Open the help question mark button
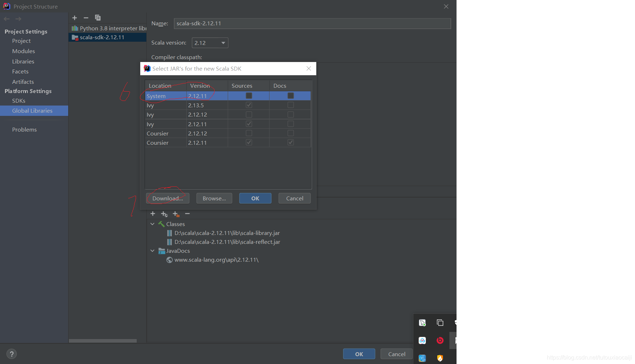Image resolution: width=635 pixels, height=364 pixels. 11,354
